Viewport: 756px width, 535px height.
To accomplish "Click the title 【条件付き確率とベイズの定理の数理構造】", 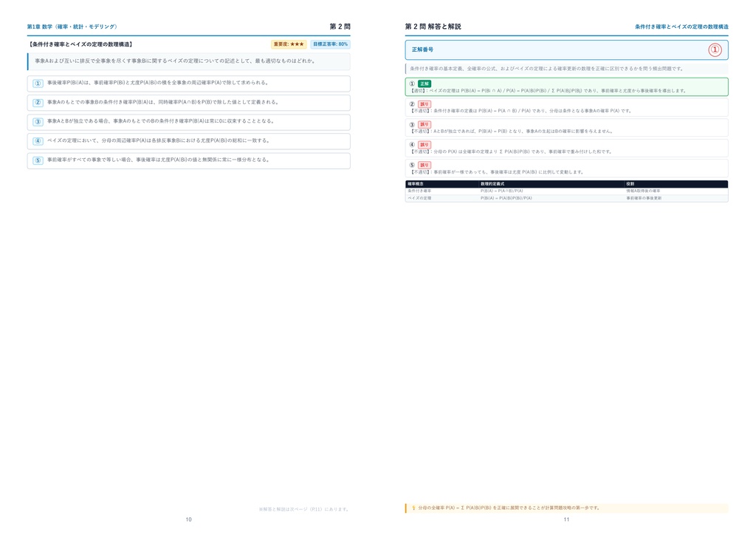I will tap(80, 44).
